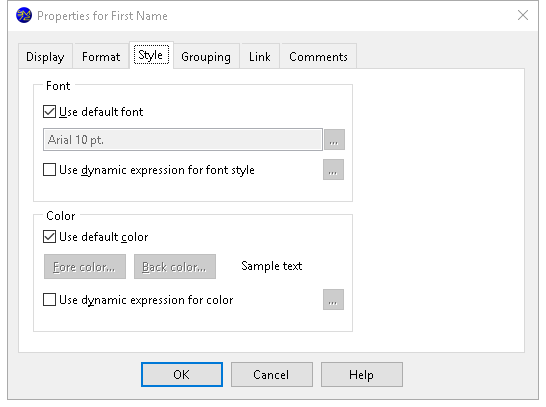Viewport: 546px width, 407px height.
Task: Switch to the Format tab
Action: pos(101,56)
